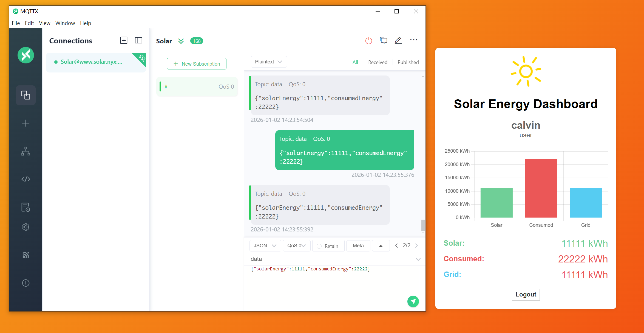
Task: Open the Script page in sidebar
Action: tap(26, 179)
